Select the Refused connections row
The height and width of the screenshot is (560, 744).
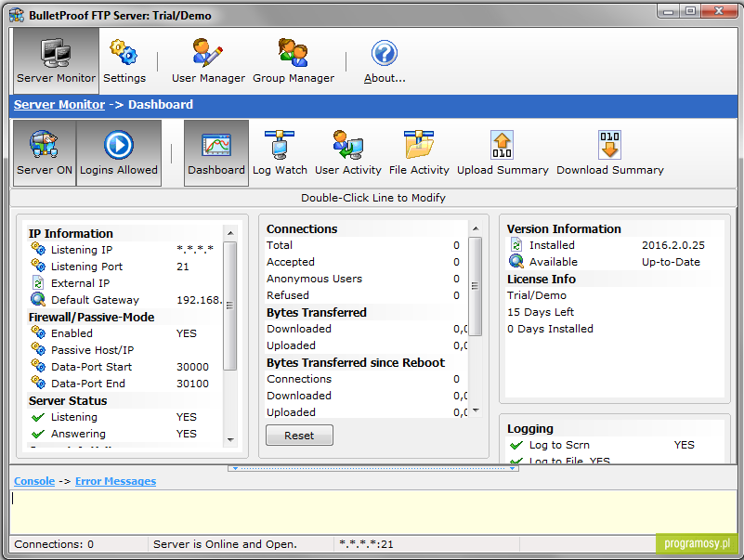tap(366, 295)
